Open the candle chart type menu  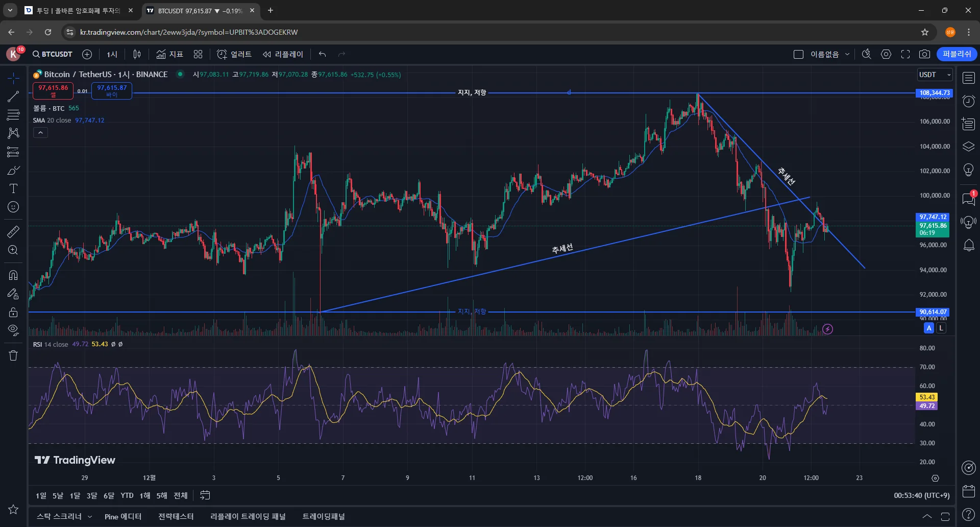pyautogui.click(x=137, y=54)
